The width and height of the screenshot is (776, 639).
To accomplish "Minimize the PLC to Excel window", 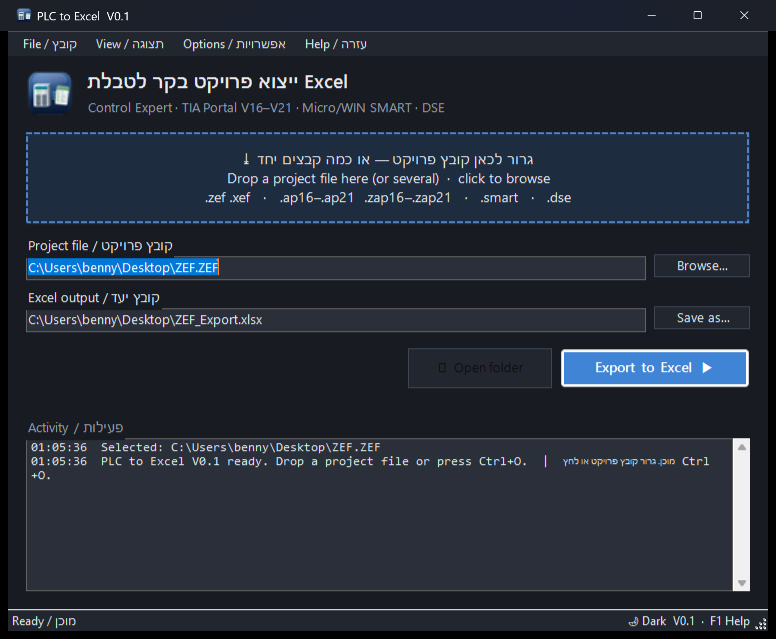I will (652, 16).
